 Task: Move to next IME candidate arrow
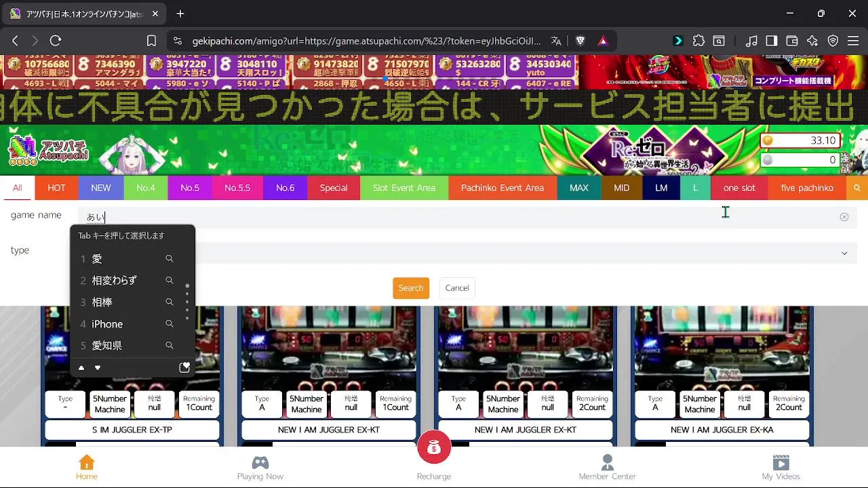pos(98,368)
